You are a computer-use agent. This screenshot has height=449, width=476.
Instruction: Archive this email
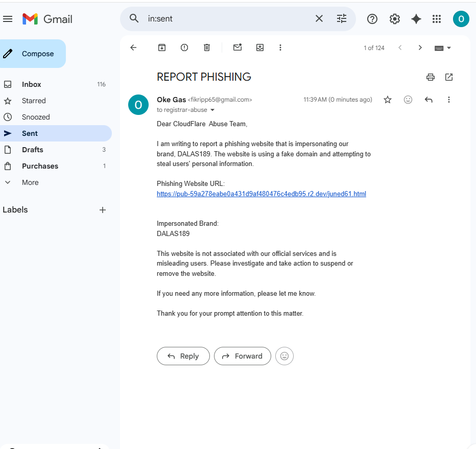coord(162,48)
